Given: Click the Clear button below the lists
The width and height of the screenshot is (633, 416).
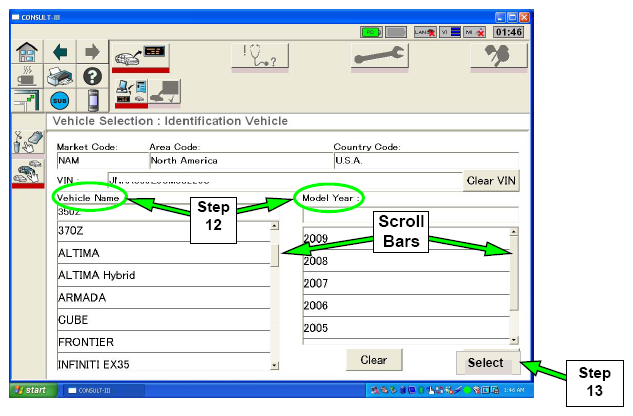Looking at the screenshot, I should [x=373, y=360].
